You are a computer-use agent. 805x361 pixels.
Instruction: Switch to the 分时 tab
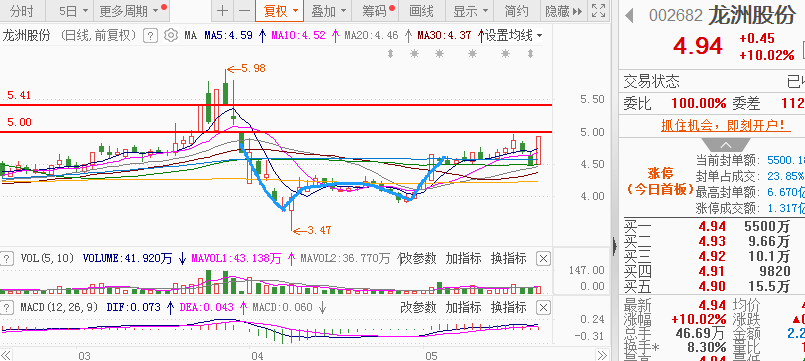click(x=22, y=10)
